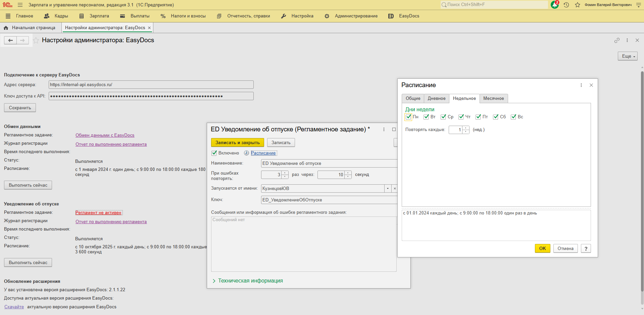Switch to the Дневное tab

coord(436,99)
